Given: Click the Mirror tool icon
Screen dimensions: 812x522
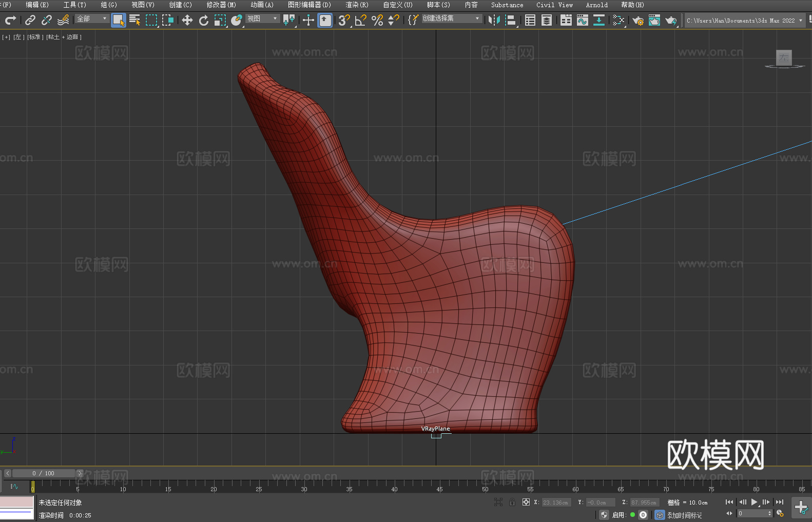Looking at the screenshot, I should coord(494,20).
